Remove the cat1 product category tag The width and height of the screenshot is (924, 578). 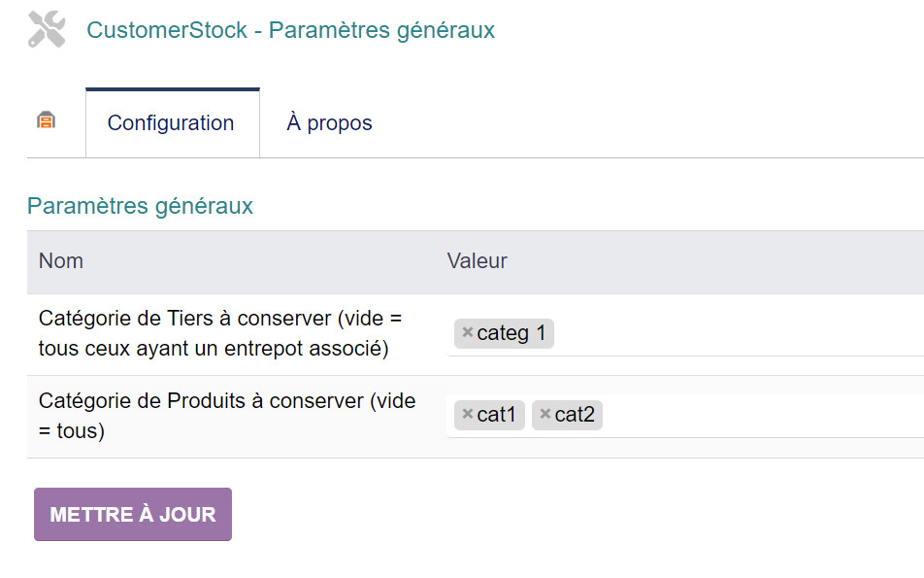point(467,415)
